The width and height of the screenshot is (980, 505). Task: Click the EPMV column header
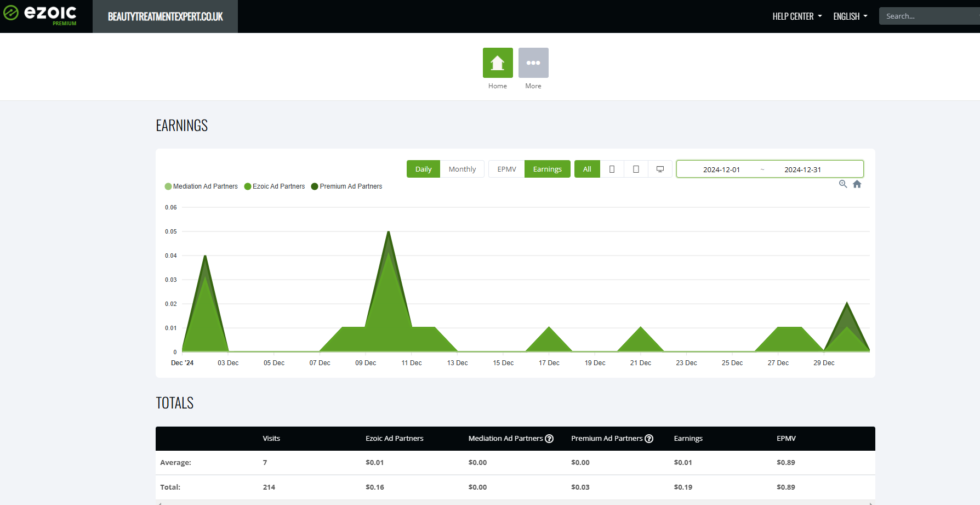pos(786,439)
